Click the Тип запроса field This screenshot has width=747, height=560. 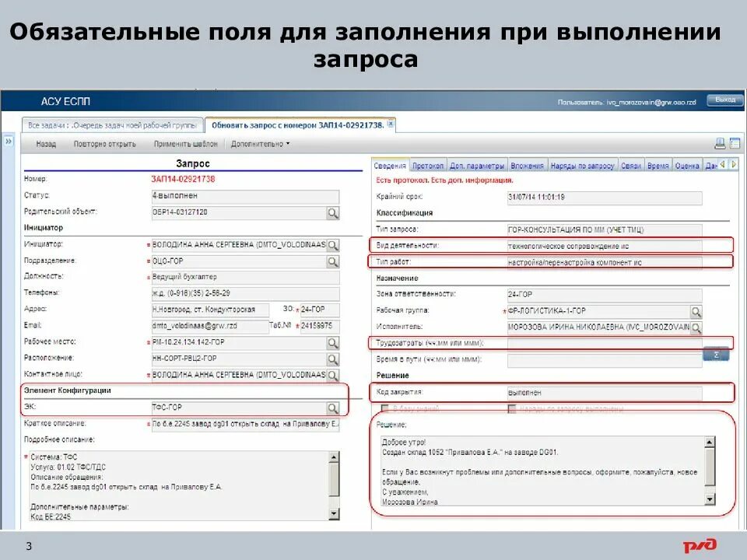point(605,230)
